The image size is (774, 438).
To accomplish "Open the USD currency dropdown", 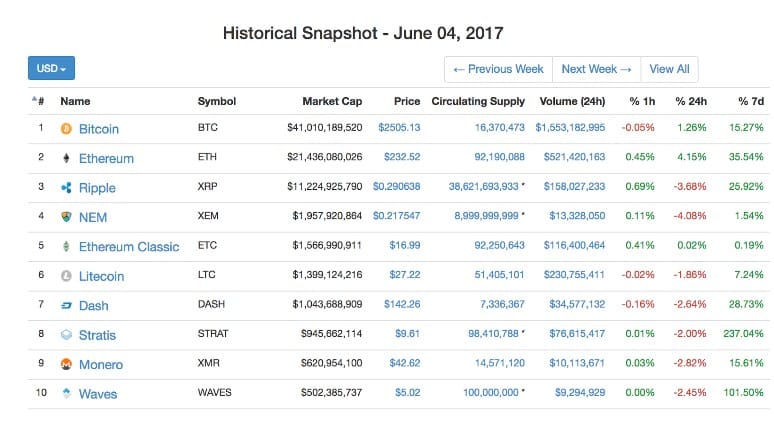I will 51,68.
